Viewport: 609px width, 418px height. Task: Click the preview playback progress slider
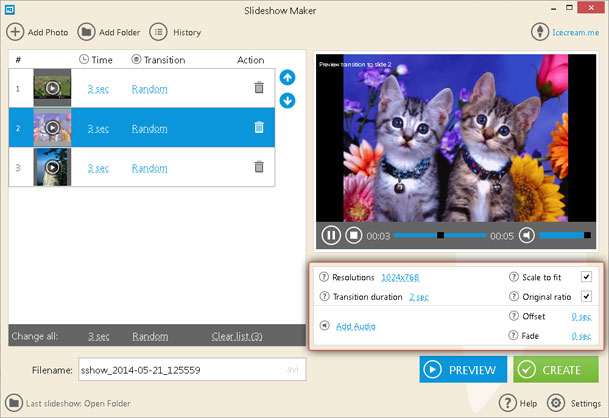coord(440,235)
